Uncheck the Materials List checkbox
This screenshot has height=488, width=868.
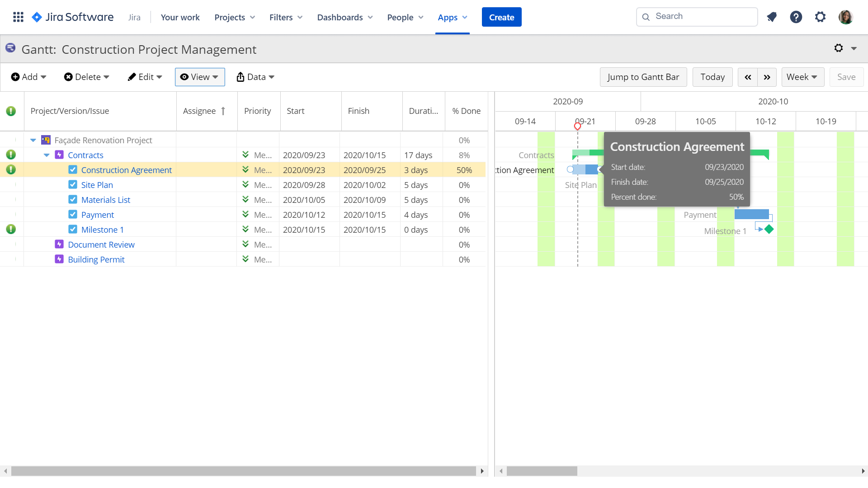(x=73, y=199)
